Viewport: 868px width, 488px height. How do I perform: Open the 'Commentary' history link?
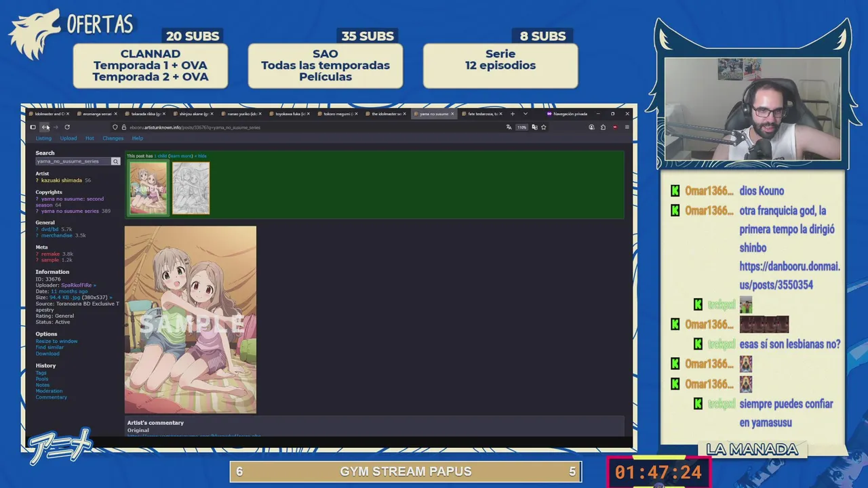pyautogui.click(x=52, y=397)
